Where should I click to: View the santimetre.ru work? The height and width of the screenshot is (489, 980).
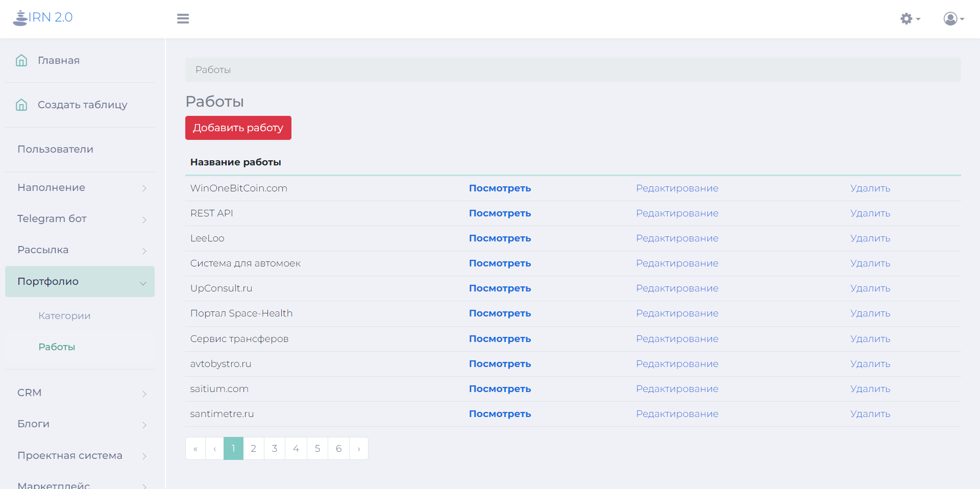tap(500, 413)
